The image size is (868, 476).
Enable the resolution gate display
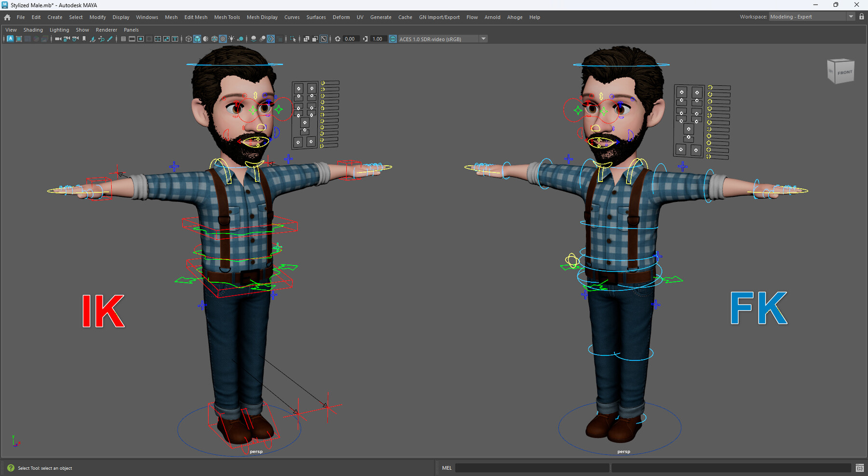[140, 39]
